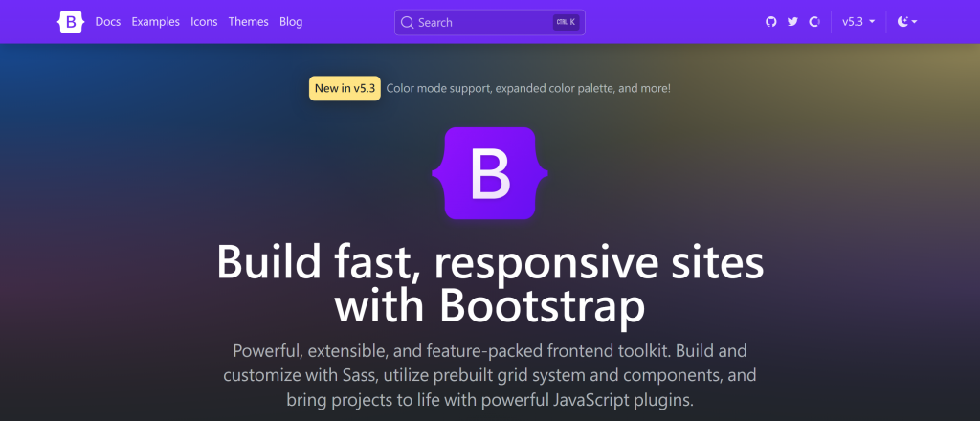Screen dimensions: 980x421
Task: Go to the Blog nav item
Action: (291, 22)
